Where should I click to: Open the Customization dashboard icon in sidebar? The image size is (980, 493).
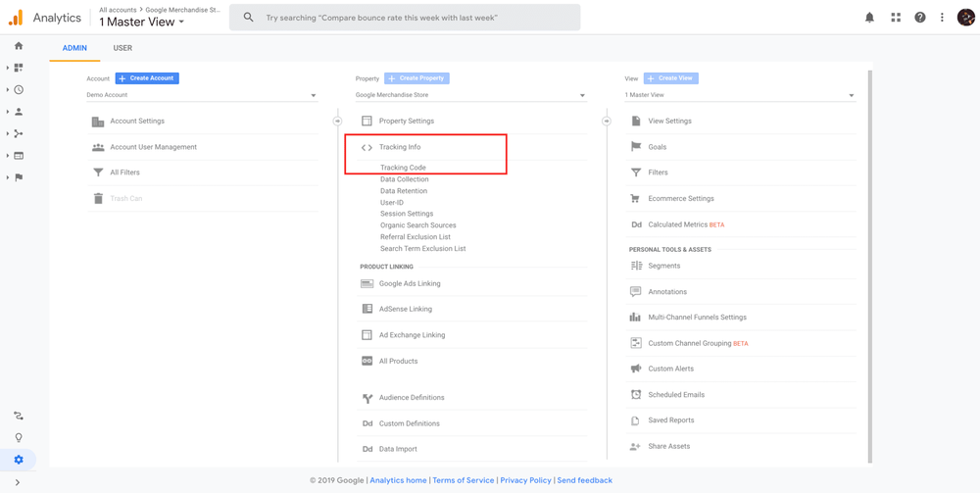pyautogui.click(x=18, y=68)
